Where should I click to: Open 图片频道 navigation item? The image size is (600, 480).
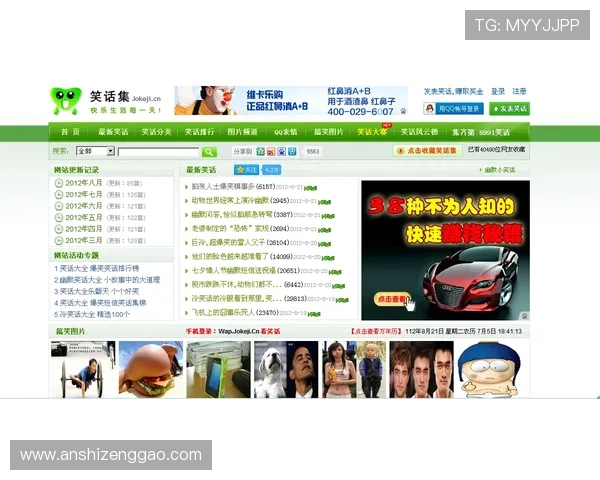pyautogui.click(x=242, y=132)
